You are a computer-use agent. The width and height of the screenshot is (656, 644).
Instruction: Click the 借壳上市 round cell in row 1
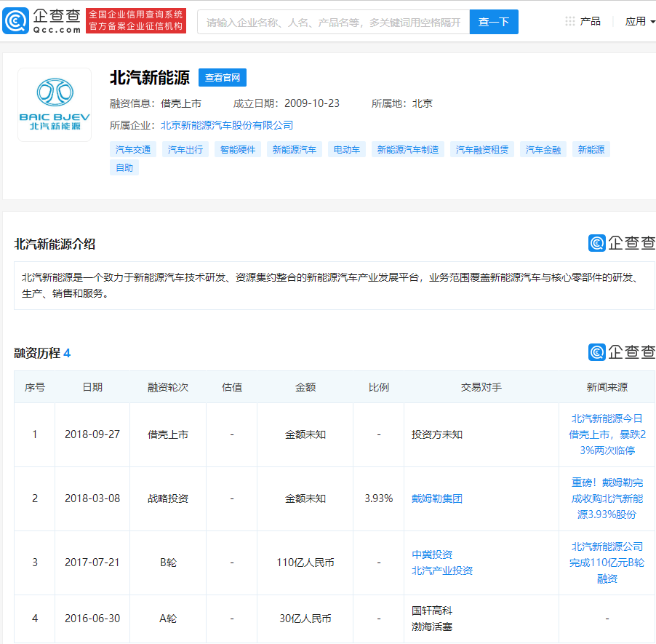tap(168, 434)
